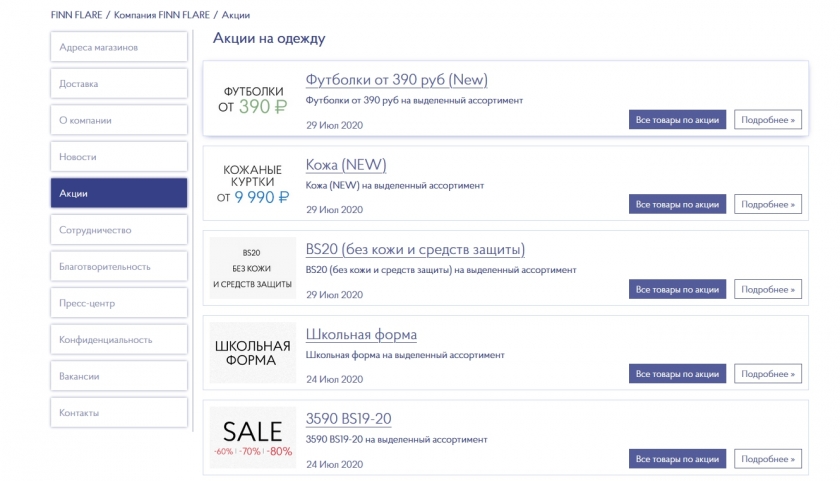
Task: Click the SALE -60% -70% -80% banner
Action: 252,438
